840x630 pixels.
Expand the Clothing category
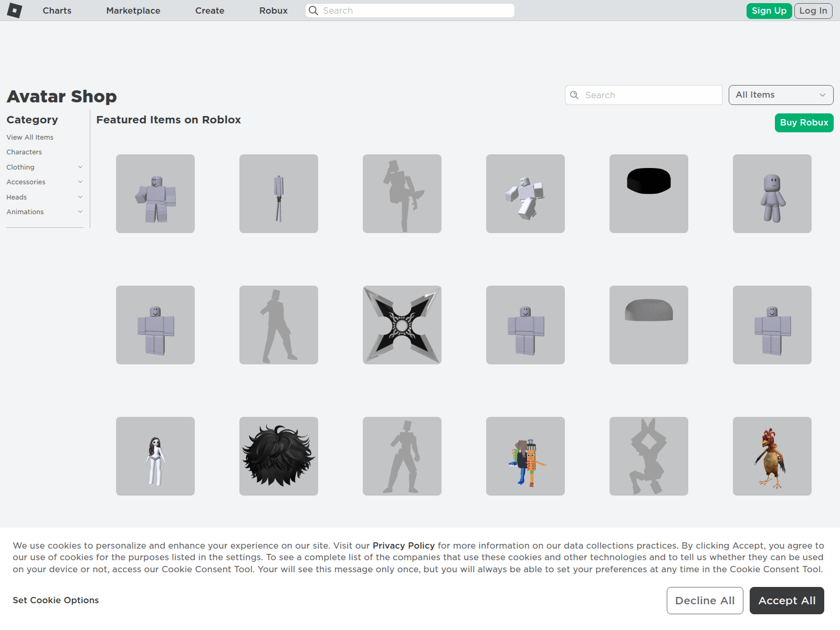tap(80, 167)
